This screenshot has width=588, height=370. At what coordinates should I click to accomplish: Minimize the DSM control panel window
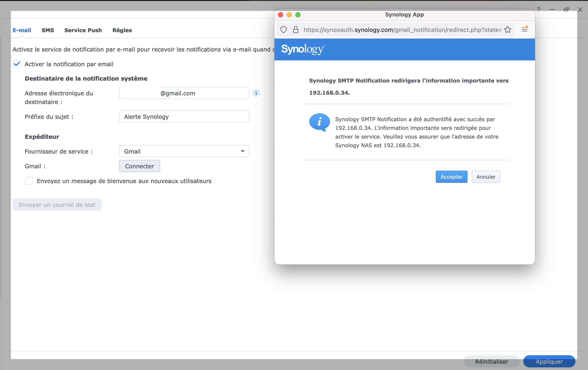[552, 10]
